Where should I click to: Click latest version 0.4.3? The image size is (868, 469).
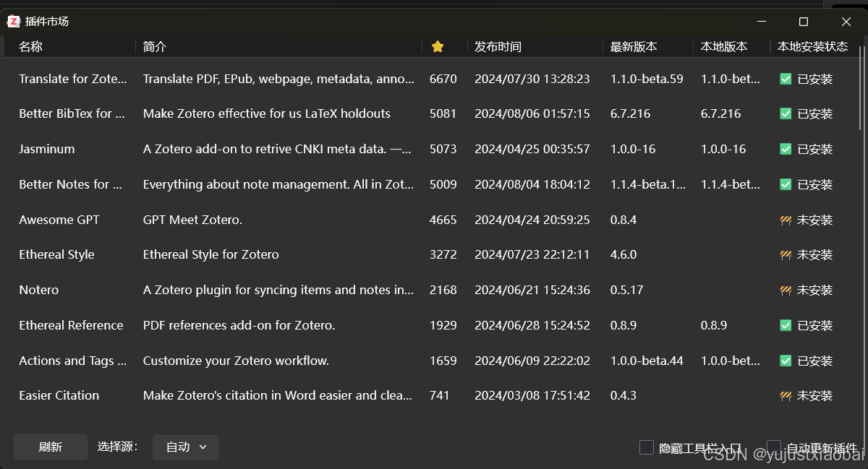click(x=624, y=395)
